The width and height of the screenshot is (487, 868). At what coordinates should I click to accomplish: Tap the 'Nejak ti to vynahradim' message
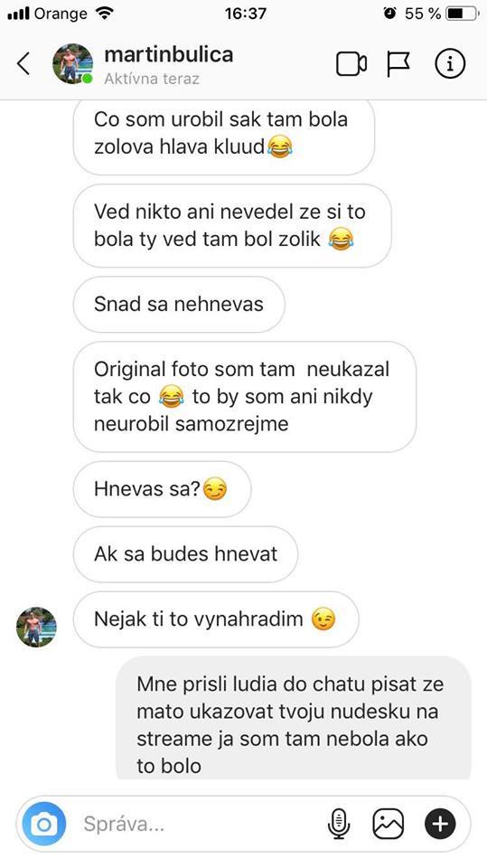[216, 618]
